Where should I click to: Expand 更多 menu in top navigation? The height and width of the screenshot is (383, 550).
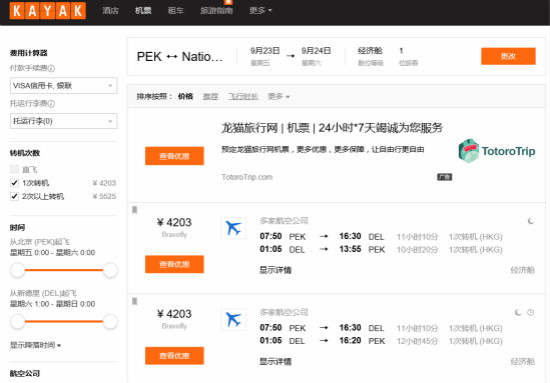260,11
